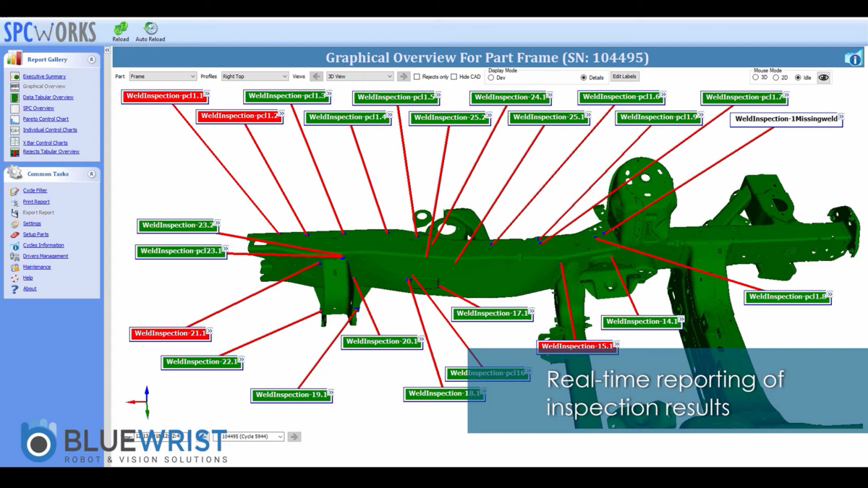
Task: Collapse the left sidebar with double chevron
Action: click(107, 51)
